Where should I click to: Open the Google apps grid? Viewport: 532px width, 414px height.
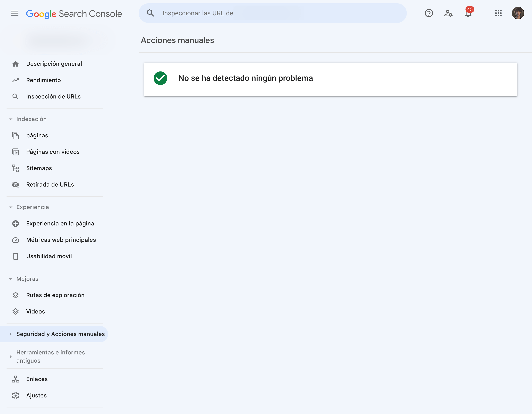pos(498,13)
